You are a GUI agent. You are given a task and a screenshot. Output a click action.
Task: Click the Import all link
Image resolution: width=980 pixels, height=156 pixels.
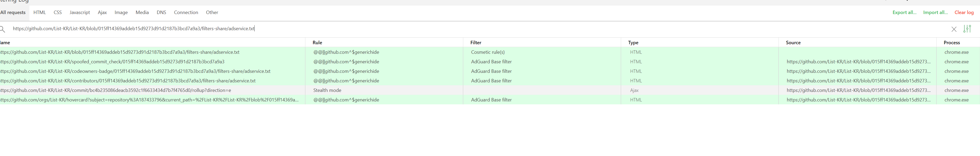pyautogui.click(x=936, y=12)
